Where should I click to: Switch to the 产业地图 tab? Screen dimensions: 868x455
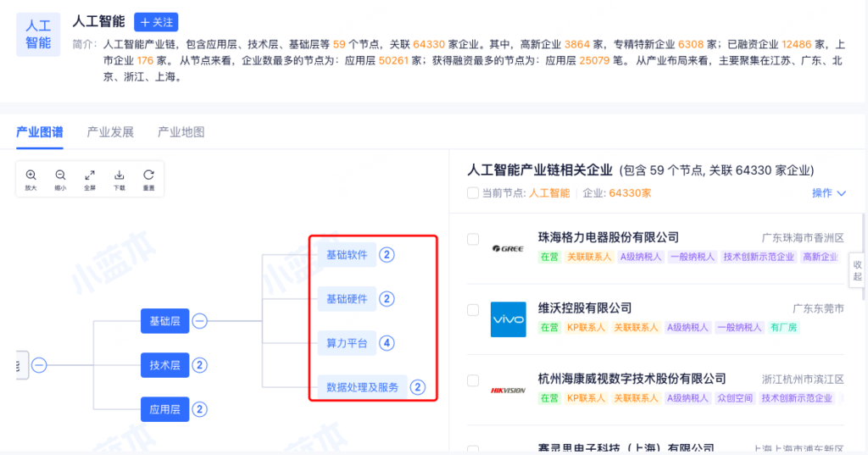[x=181, y=132]
